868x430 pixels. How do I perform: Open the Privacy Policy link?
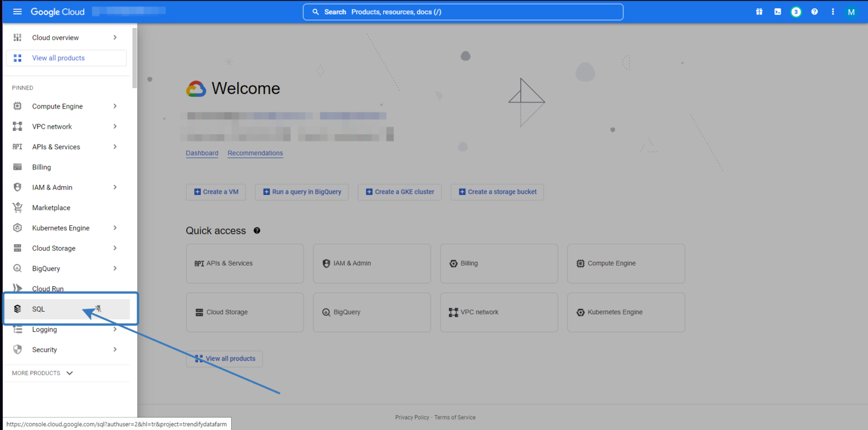coord(412,418)
